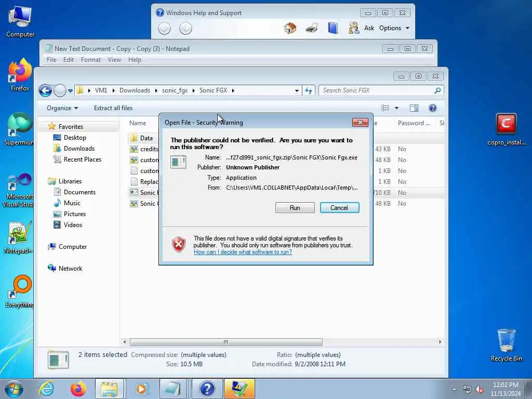
Task: Click the Home icon in Help and Support
Action: coord(290,28)
